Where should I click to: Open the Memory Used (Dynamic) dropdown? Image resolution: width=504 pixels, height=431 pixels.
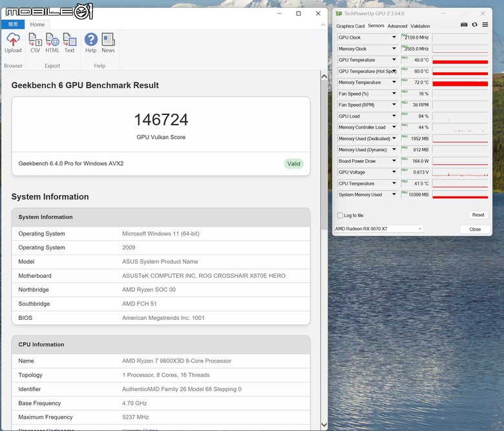pyautogui.click(x=394, y=150)
